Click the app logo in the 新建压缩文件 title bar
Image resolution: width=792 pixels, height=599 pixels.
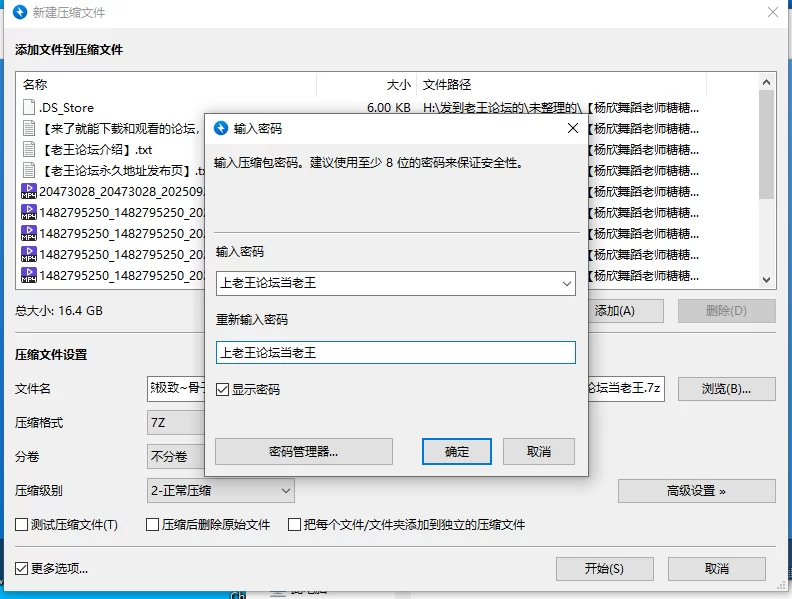click(x=20, y=12)
